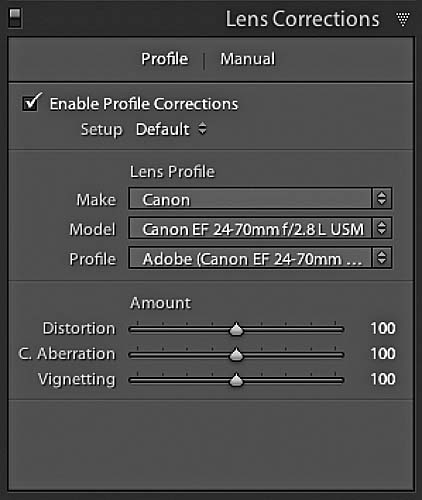Switch to the Profile tab
422x500 pixels.
[165, 59]
